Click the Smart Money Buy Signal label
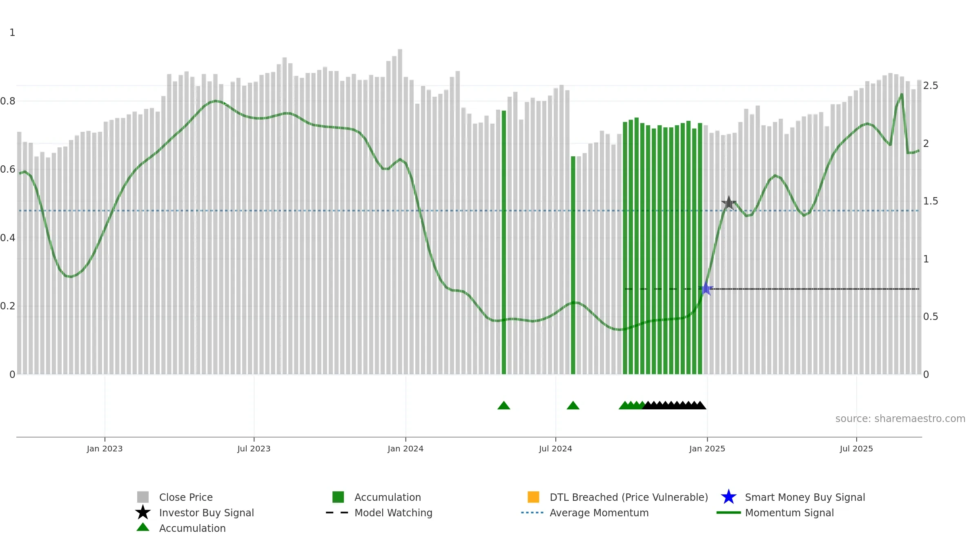This screenshot has height=551, width=980. click(x=805, y=497)
